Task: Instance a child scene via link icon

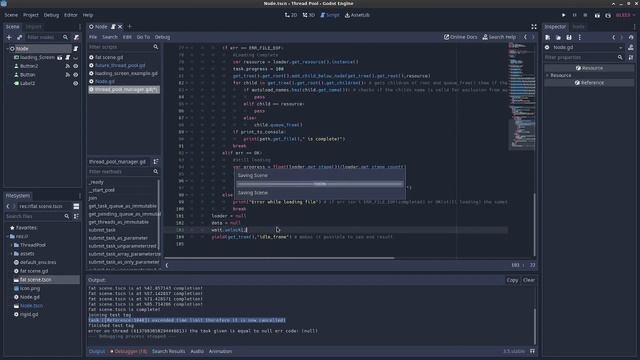Action: click(x=19, y=37)
